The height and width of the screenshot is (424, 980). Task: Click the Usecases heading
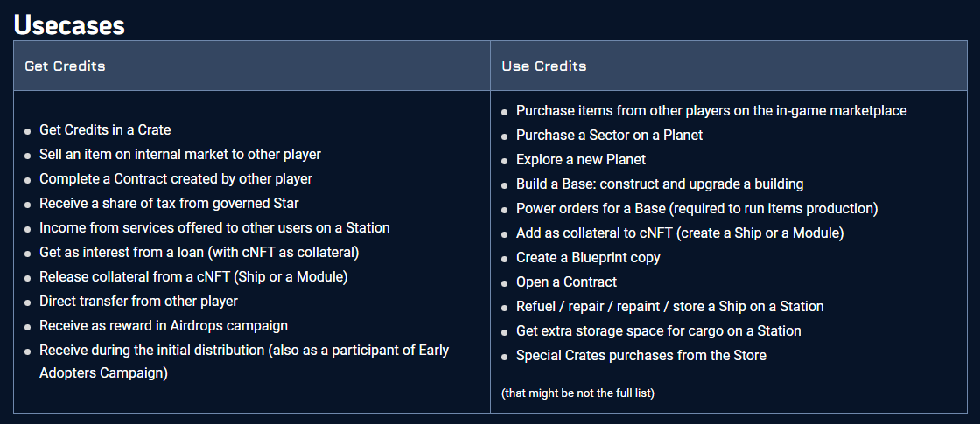click(69, 25)
